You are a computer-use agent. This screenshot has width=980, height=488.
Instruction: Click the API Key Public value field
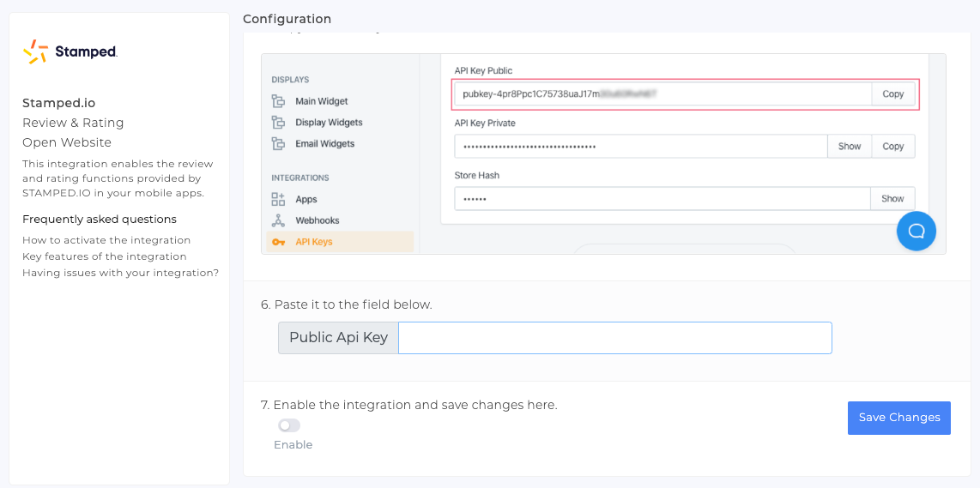[663, 93]
